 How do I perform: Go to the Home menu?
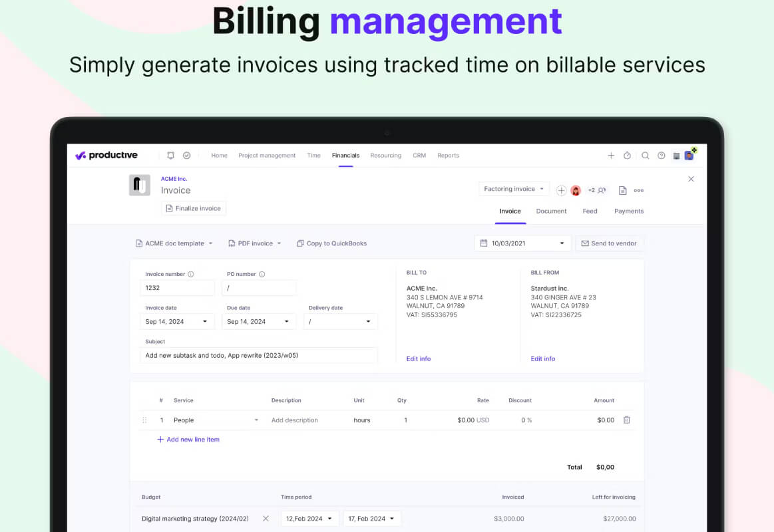[x=219, y=156]
